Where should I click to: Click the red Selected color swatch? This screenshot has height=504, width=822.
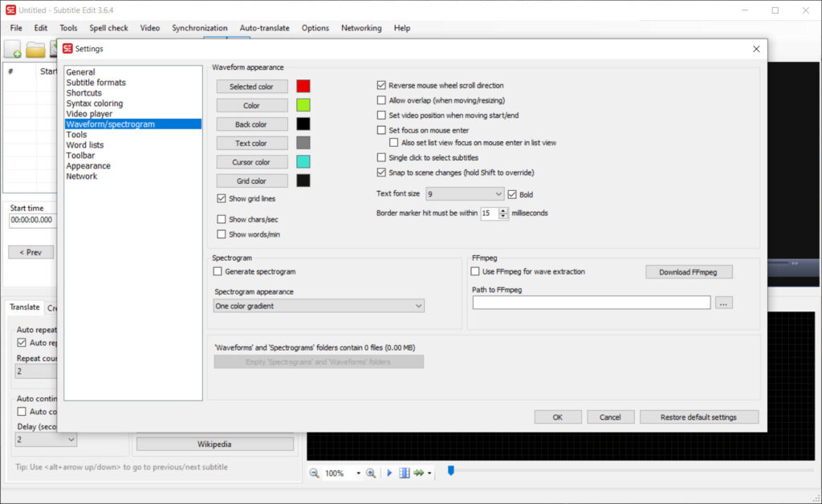(x=303, y=87)
